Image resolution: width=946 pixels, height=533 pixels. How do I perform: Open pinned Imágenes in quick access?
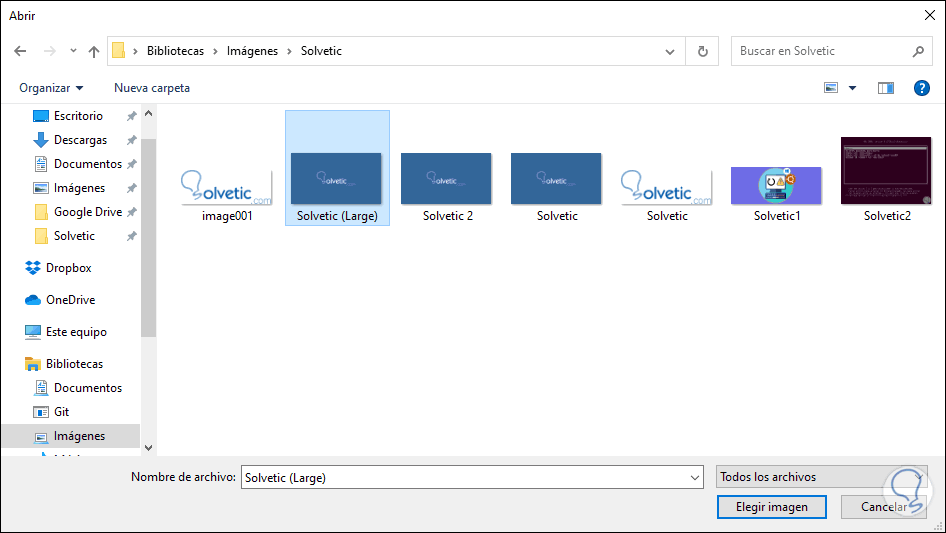pyautogui.click(x=79, y=188)
